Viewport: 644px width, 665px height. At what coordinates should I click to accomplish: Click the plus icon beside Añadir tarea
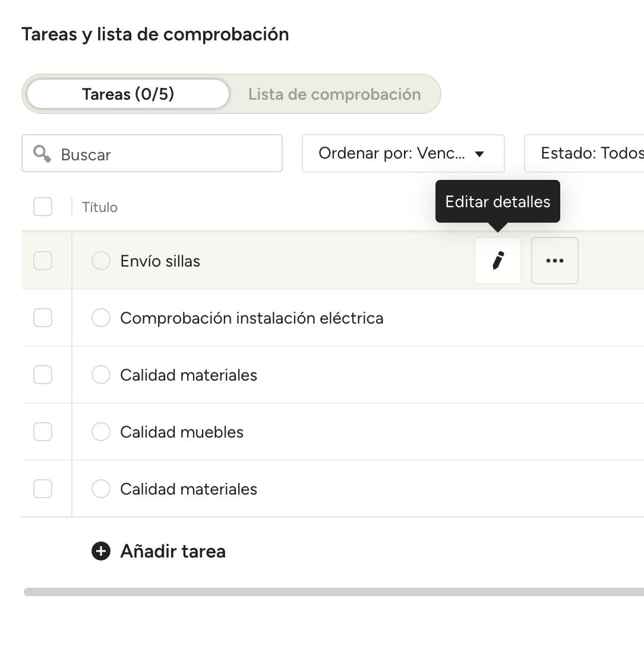point(101,551)
